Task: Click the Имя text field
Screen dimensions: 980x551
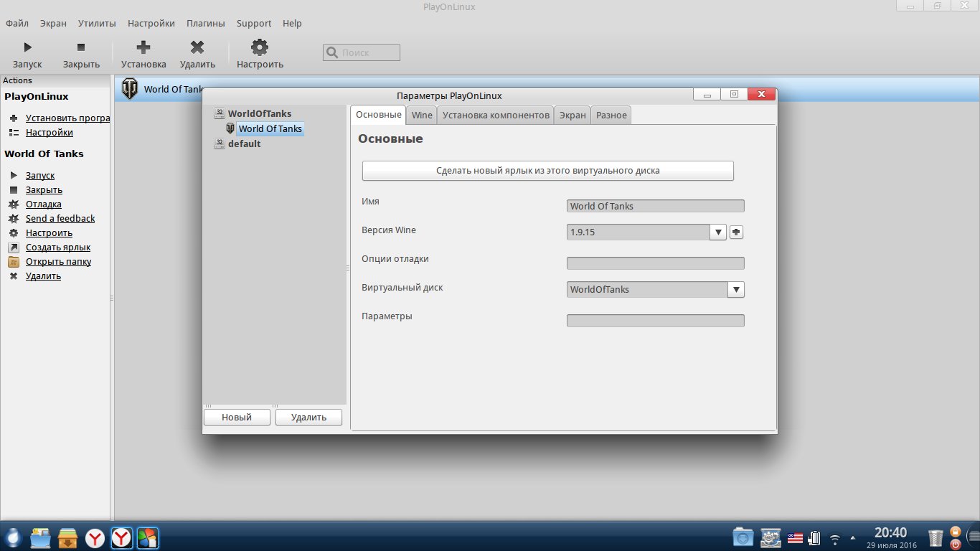Action: pos(656,206)
